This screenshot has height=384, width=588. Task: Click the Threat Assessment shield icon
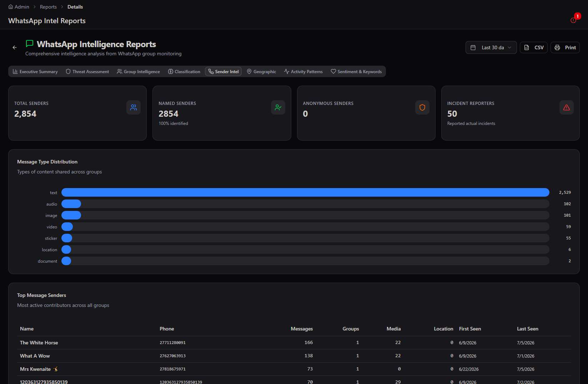click(x=68, y=71)
